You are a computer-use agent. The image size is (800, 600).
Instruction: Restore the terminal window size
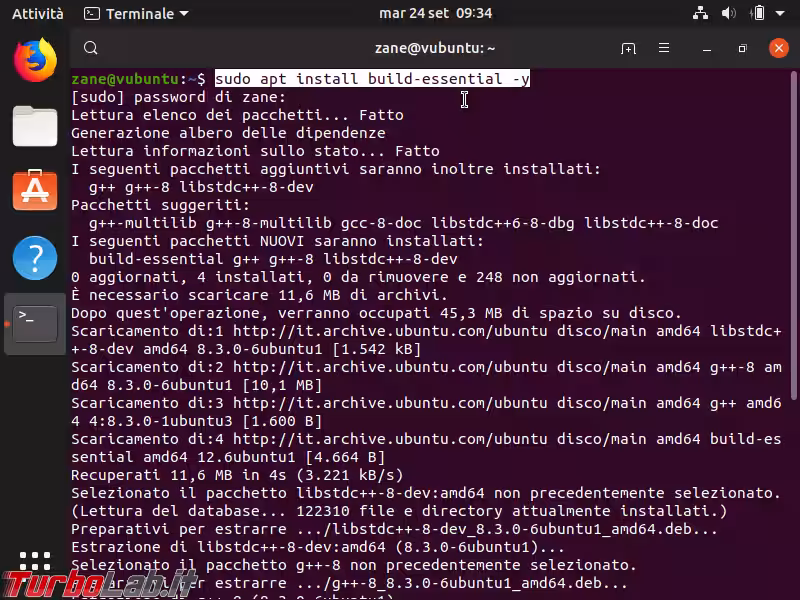[x=742, y=48]
